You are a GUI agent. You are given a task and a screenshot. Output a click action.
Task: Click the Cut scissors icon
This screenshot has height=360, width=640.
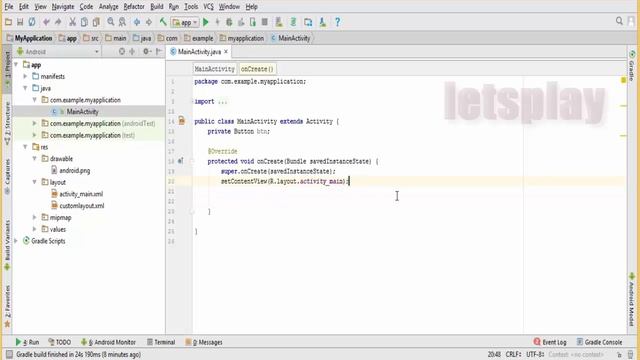click(72, 22)
